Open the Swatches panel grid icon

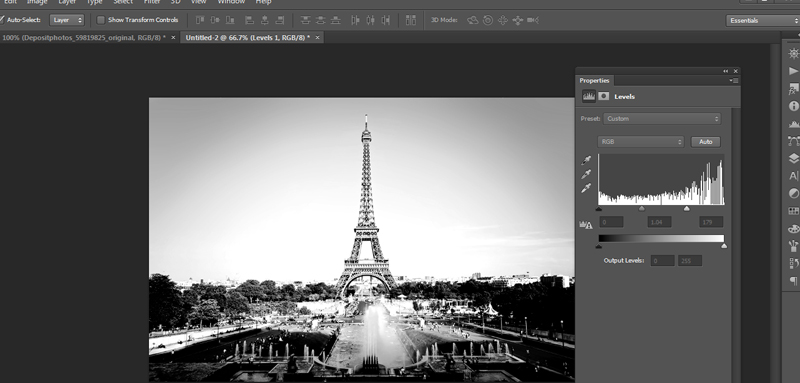(x=793, y=211)
